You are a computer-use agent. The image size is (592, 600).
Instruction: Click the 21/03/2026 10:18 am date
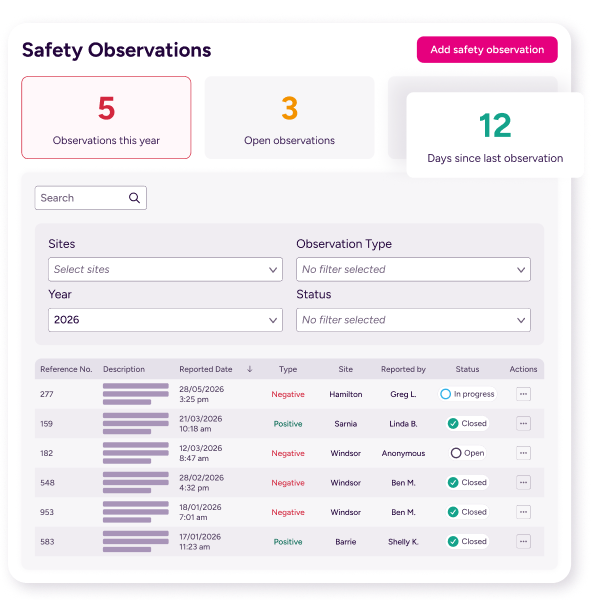[201, 424]
